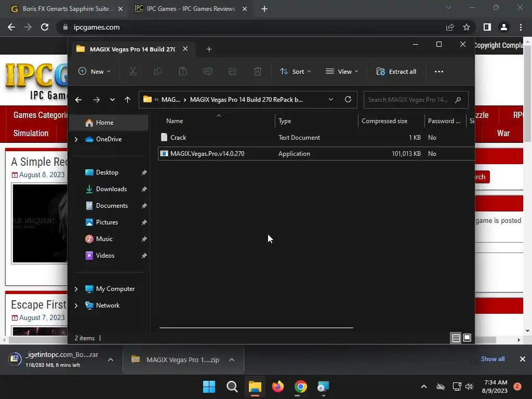Click Simulation category on IPC Games page
The width and height of the screenshot is (532, 399).
(31, 133)
